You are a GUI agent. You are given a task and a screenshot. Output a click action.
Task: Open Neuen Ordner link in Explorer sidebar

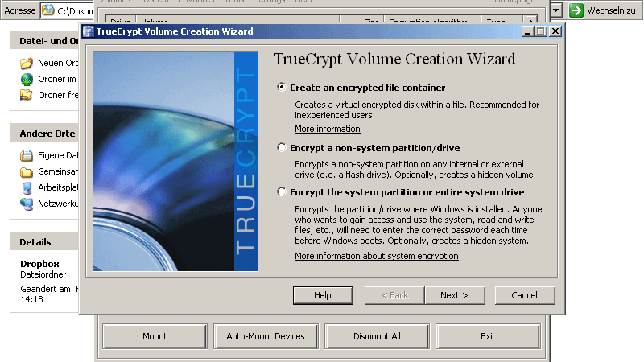tap(57, 63)
